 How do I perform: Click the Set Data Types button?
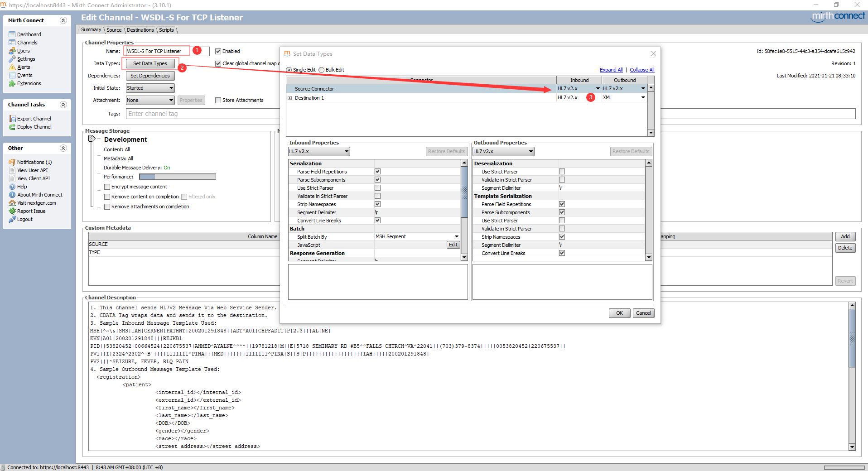pyautogui.click(x=150, y=63)
